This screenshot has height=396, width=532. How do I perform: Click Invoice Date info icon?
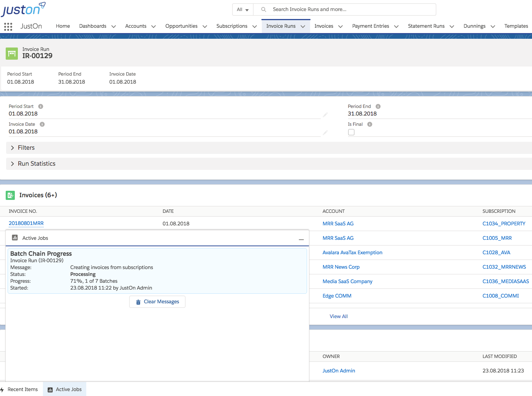[x=42, y=124]
